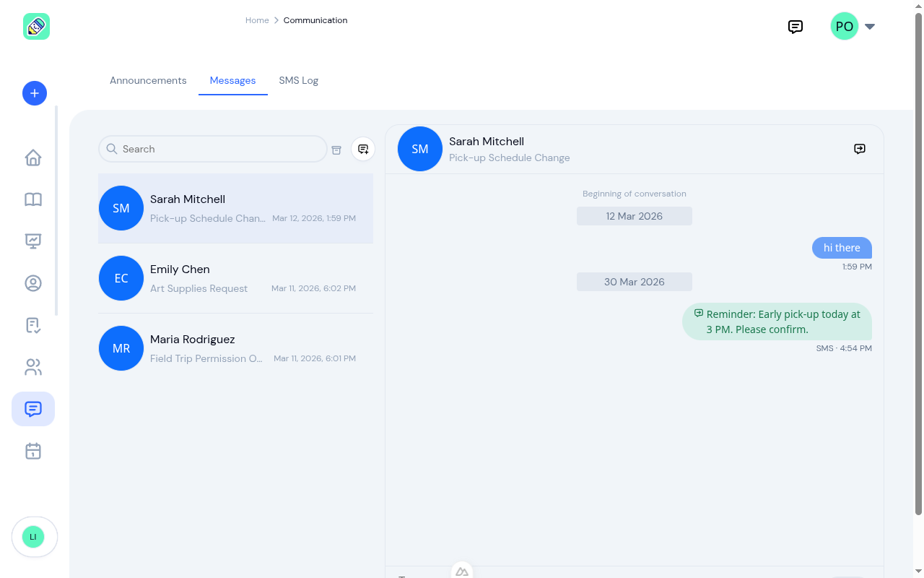Click the 'hi there' message bubble

click(x=842, y=248)
